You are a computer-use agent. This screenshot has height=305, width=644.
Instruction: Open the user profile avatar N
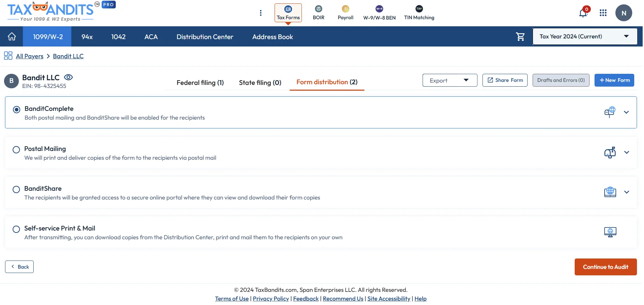click(623, 13)
